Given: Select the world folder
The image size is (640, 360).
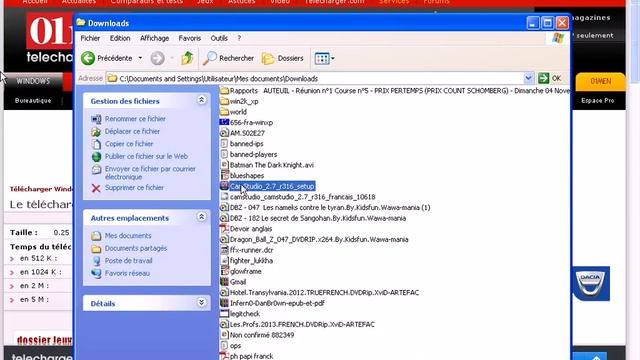Looking at the screenshot, I should pyautogui.click(x=233, y=112).
